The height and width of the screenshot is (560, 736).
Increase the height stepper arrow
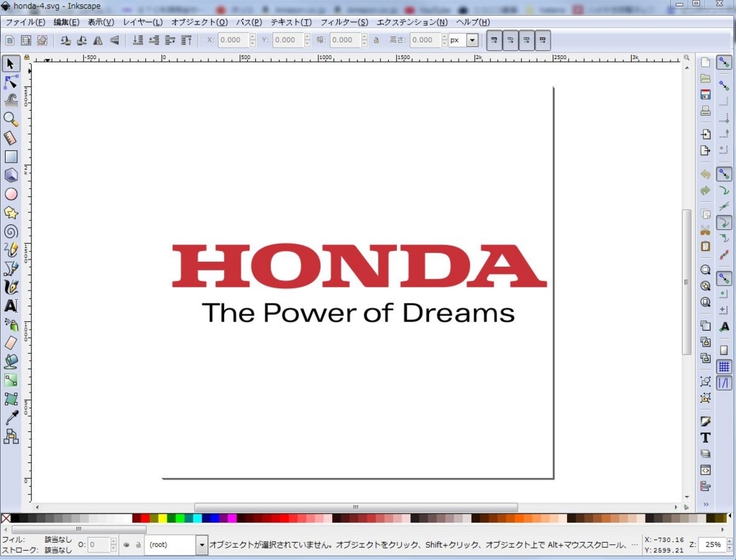[x=444, y=37]
